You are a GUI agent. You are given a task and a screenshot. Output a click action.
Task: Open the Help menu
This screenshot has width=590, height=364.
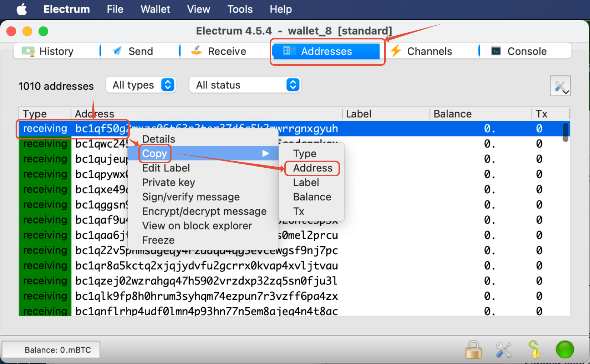(281, 9)
